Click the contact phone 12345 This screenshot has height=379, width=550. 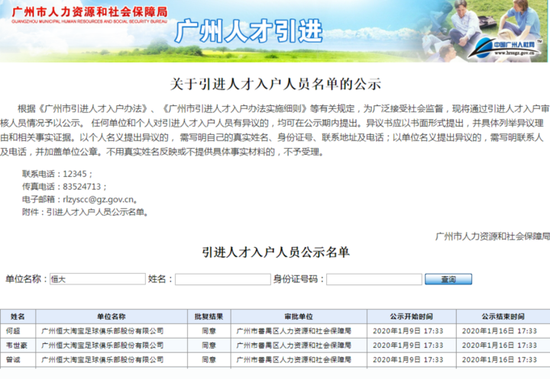tap(75, 174)
